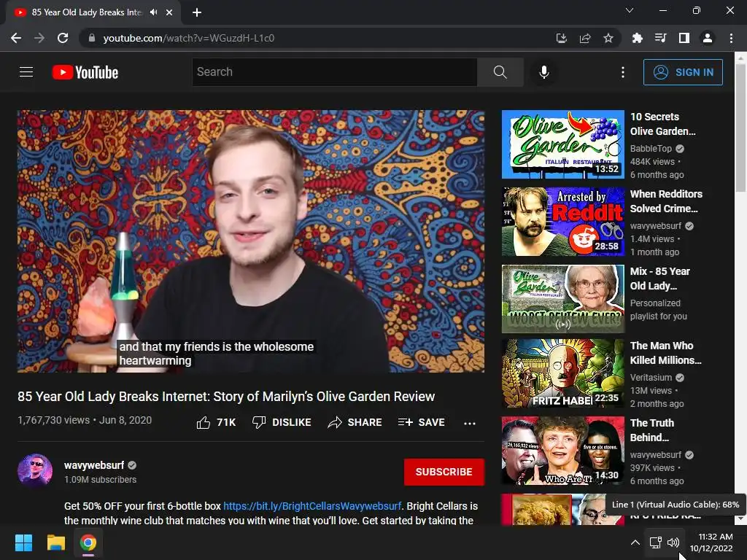
Task: Share this page icon in address bar
Action: 585,38
